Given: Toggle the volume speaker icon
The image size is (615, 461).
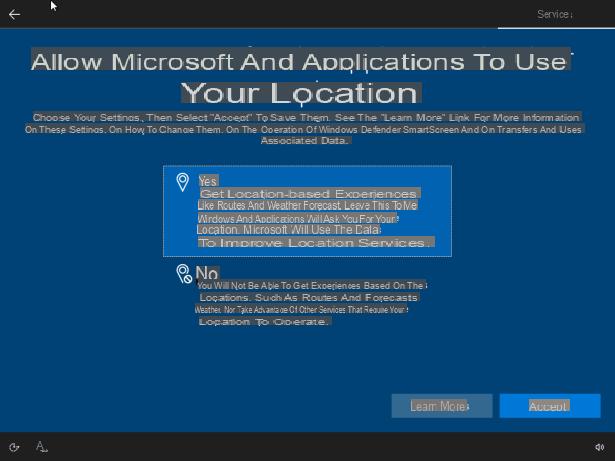Looking at the screenshot, I should pyautogui.click(x=599, y=447).
